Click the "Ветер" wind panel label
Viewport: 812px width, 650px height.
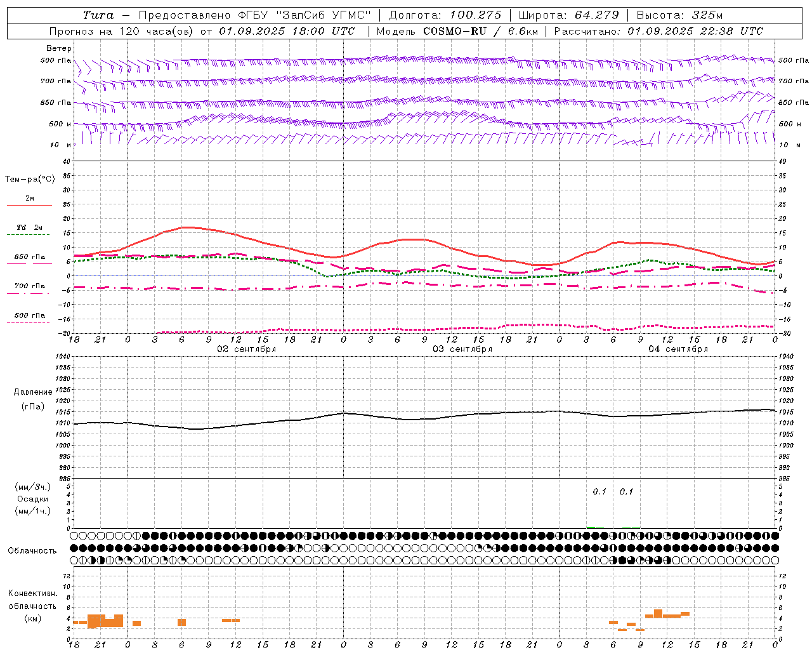[x=59, y=48]
